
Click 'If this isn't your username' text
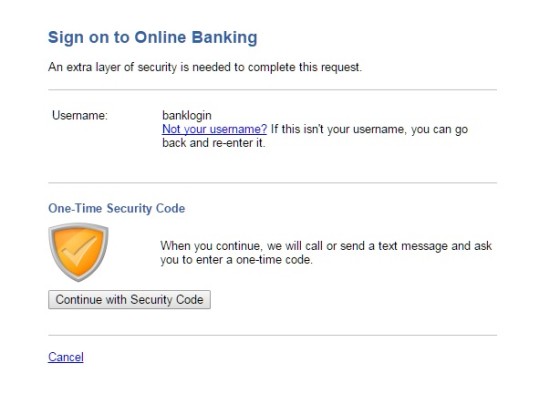tap(369, 129)
